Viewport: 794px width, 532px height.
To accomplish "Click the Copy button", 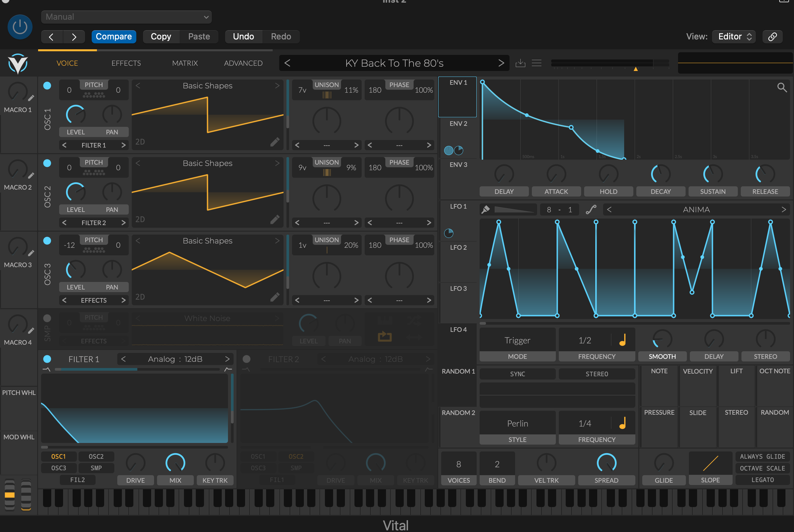I will (x=161, y=37).
